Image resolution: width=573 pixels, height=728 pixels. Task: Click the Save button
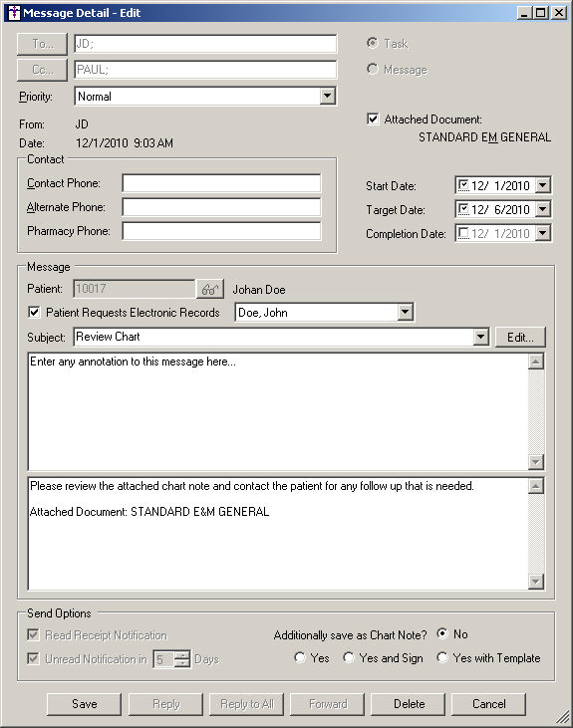coord(84,704)
